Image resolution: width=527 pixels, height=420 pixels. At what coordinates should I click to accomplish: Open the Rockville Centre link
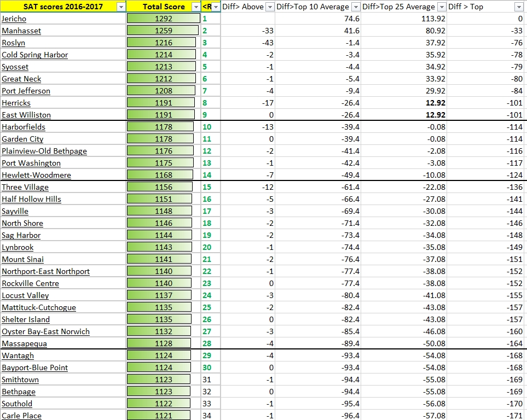point(30,284)
